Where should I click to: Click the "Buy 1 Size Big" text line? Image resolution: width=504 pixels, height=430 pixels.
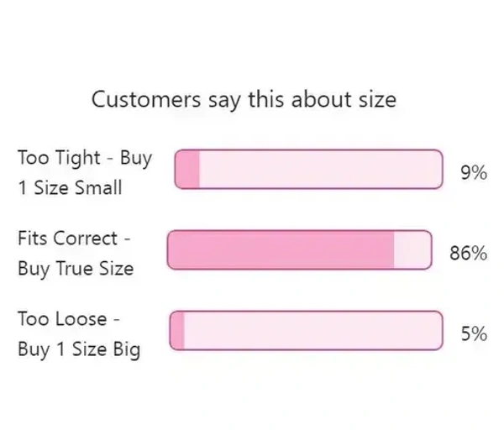[x=78, y=349]
